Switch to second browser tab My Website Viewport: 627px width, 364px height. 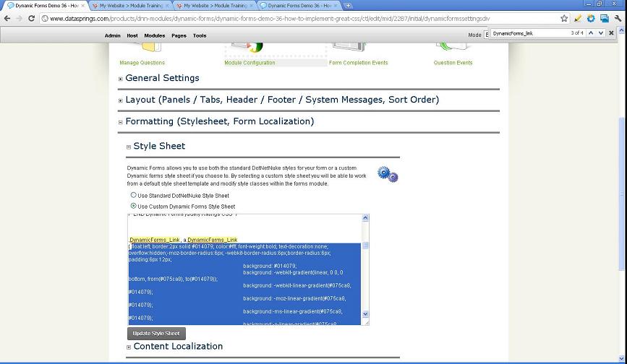[x=130, y=6]
